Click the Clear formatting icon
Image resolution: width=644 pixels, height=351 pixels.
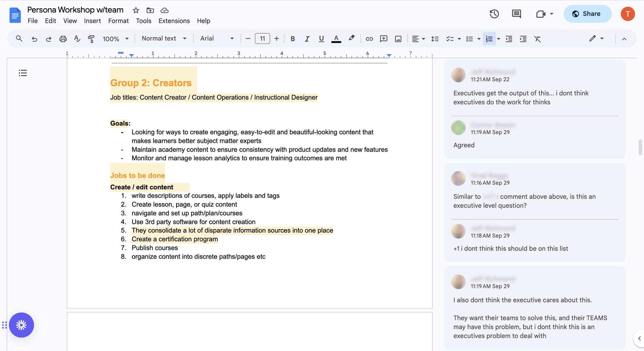click(x=537, y=39)
